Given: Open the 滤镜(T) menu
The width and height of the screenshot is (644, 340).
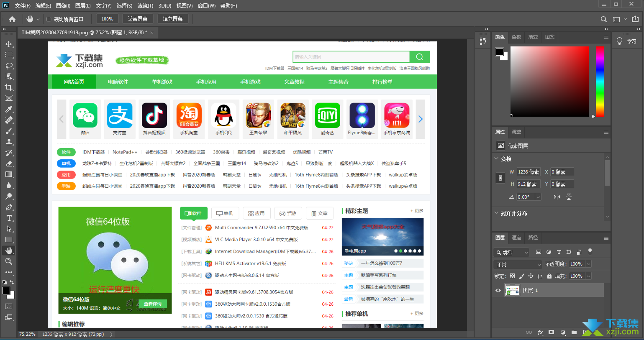Looking at the screenshot, I should click(145, 6).
